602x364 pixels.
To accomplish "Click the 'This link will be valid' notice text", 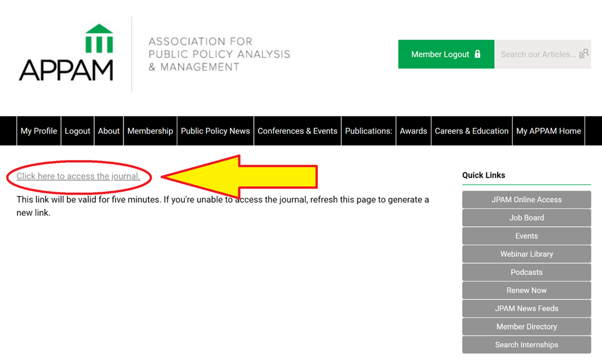I will 223,206.
